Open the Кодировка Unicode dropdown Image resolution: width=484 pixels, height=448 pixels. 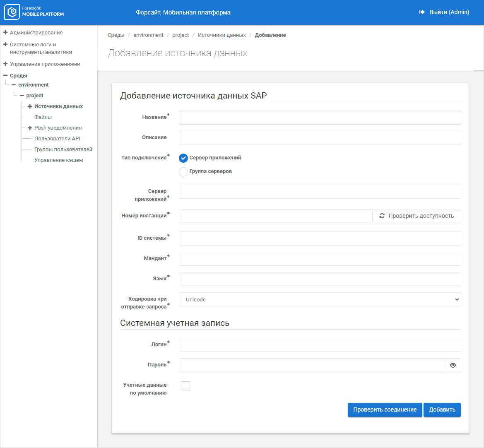(320, 299)
